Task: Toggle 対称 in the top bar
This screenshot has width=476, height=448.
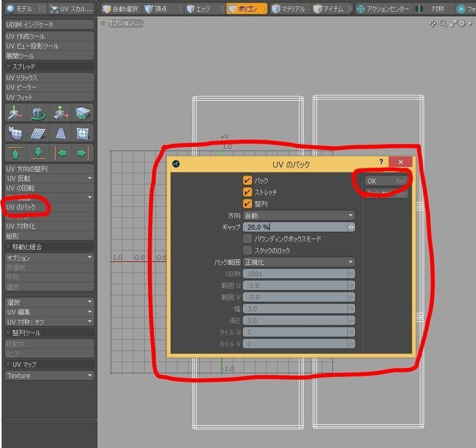Action: (434, 9)
